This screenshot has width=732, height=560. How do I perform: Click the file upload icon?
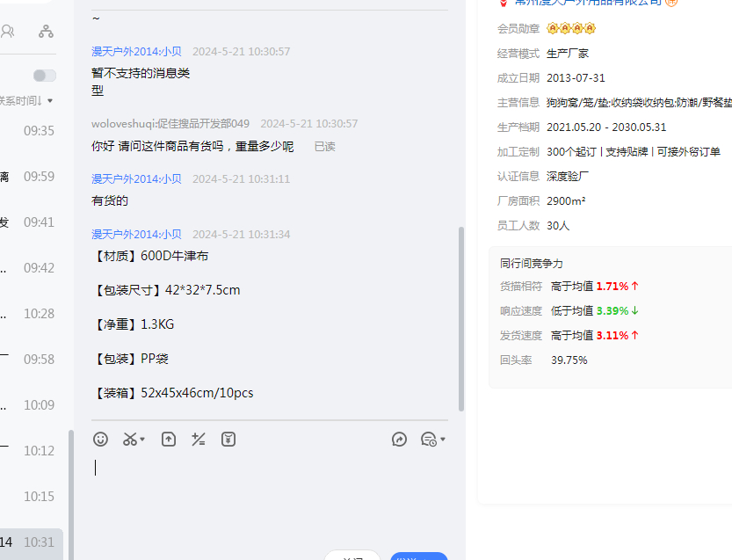point(169,440)
